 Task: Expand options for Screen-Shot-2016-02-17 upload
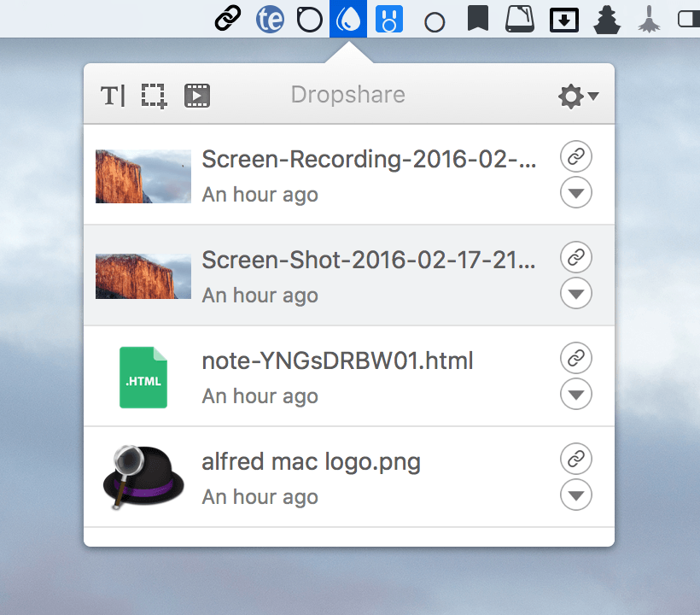pyautogui.click(x=576, y=294)
